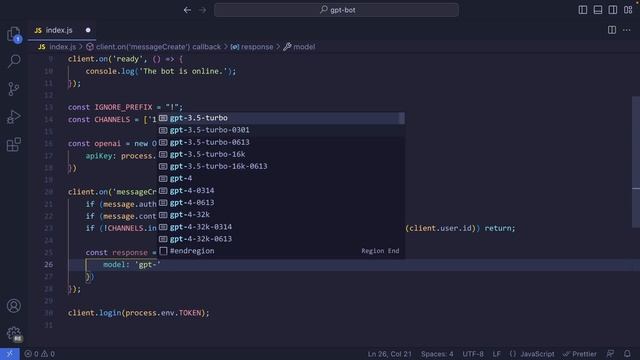Open the Customize Layout icon
The width and height of the screenshot is (640, 360).
(x=628, y=10)
